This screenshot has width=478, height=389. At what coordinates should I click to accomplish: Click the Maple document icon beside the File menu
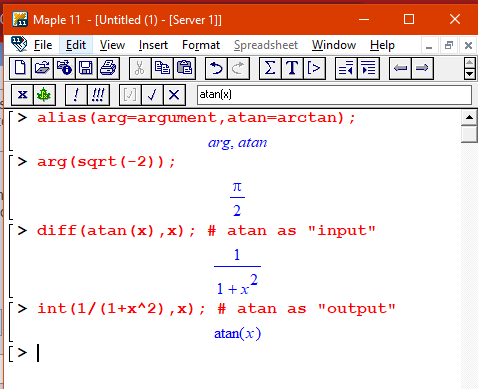(x=19, y=44)
